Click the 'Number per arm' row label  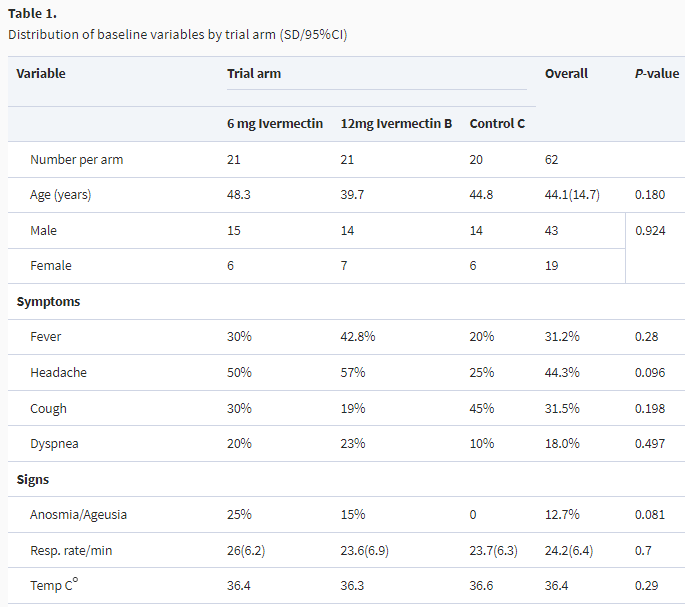click(x=76, y=160)
